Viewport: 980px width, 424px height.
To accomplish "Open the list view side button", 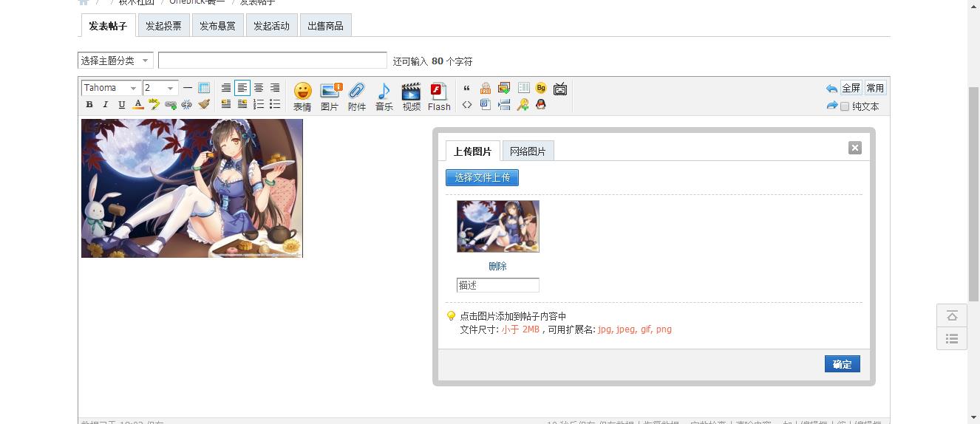I will 952,338.
